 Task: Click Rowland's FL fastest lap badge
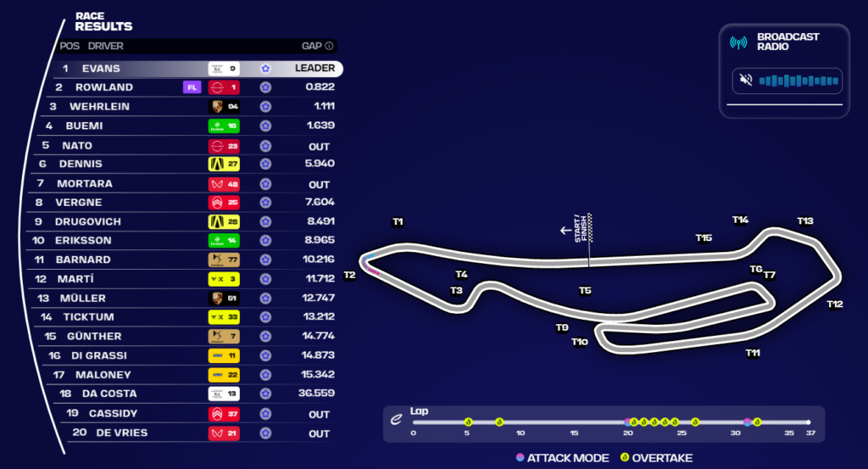click(x=192, y=87)
